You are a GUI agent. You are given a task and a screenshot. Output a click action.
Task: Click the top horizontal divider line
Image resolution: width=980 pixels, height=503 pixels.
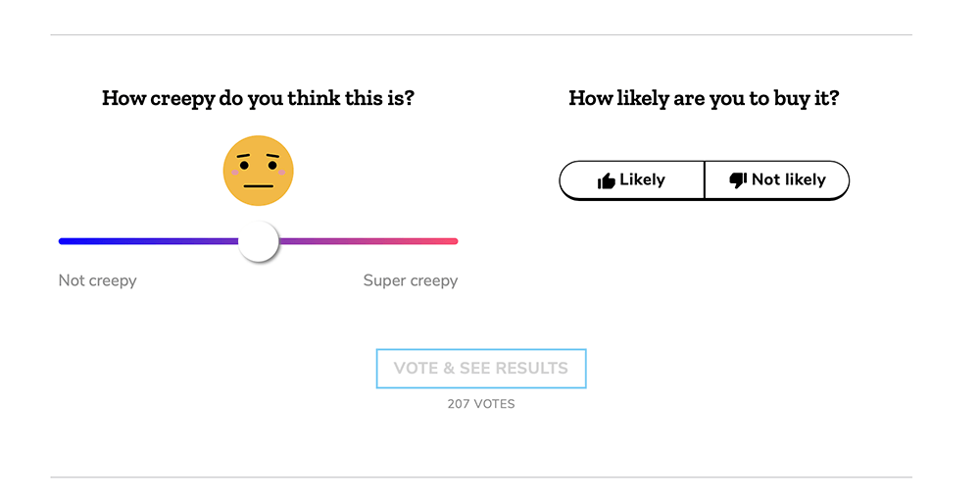pos(481,35)
